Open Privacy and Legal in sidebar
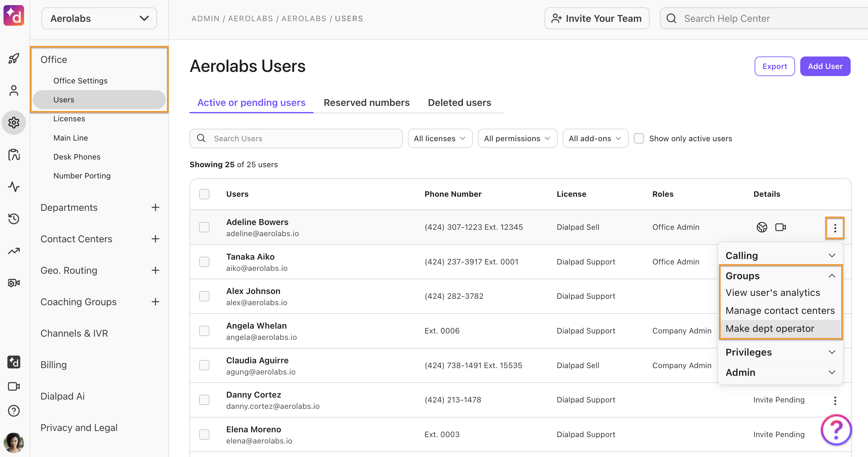This screenshot has width=868, height=457. 79,427
